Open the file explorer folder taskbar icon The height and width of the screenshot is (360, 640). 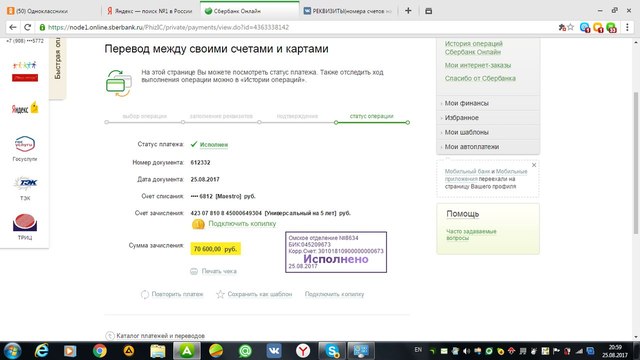click(158, 351)
